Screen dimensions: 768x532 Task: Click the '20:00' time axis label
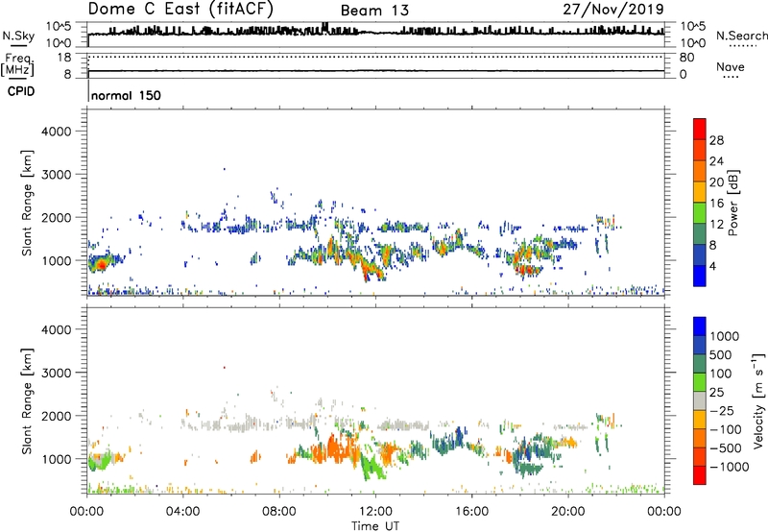tap(567, 512)
